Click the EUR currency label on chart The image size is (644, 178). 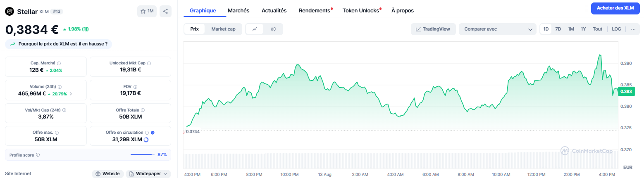(x=627, y=167)
